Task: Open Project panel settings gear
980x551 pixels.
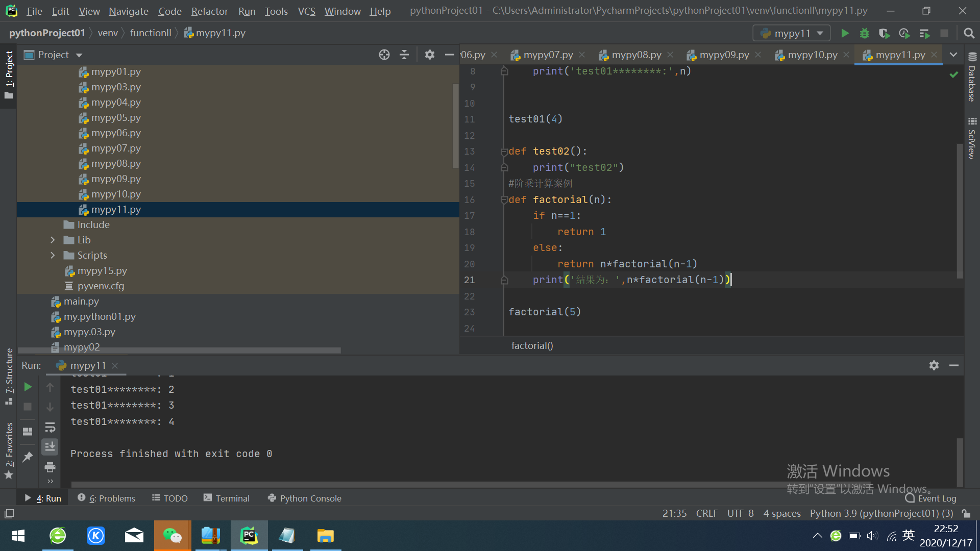Action: coord(430,55)
